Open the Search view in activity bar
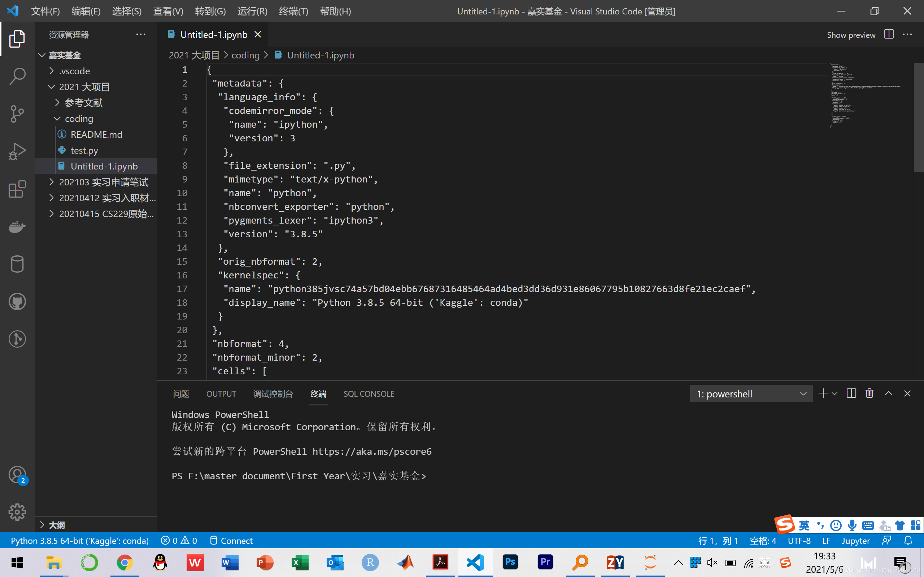The height and width of the screenshot is (577, 924). pyautogui.click(x=17, y=76)
